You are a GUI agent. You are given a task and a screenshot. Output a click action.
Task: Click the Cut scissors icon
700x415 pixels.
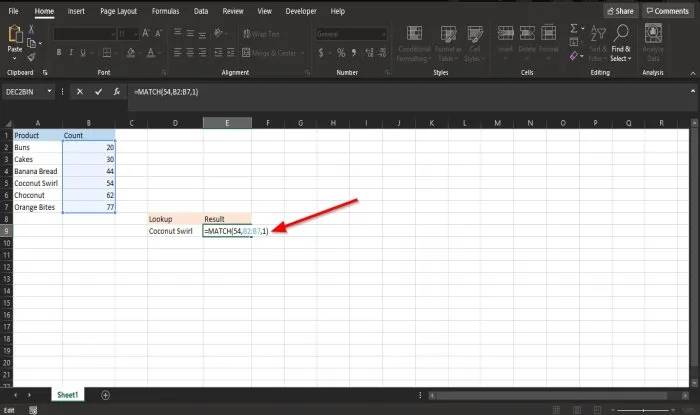click(x=31, y=29)
